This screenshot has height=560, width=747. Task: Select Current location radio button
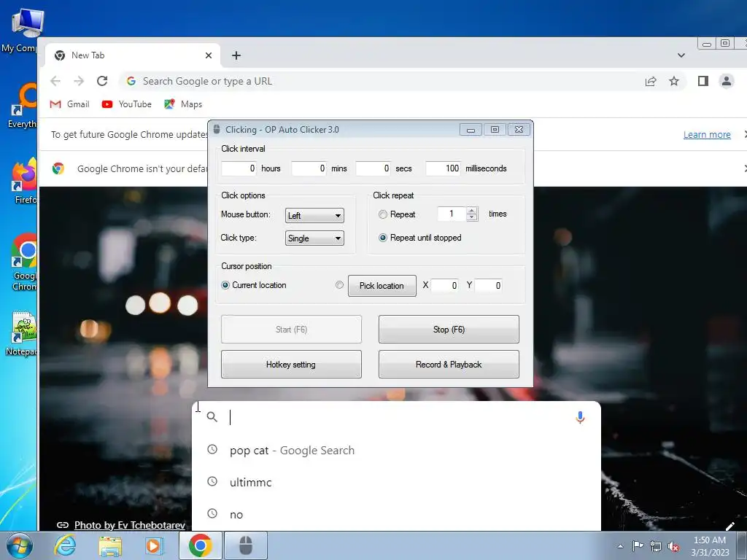click(225, 285)
